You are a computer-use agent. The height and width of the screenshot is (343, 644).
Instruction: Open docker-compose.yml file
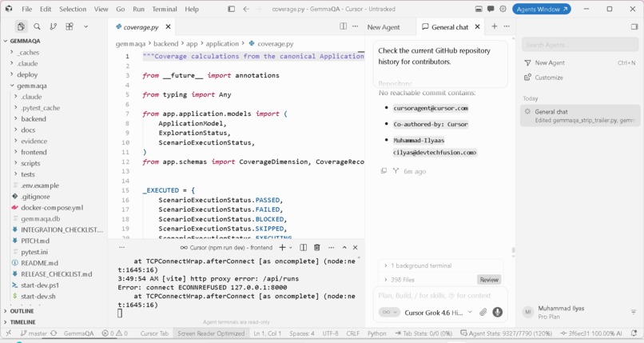(x=54, y=207)
